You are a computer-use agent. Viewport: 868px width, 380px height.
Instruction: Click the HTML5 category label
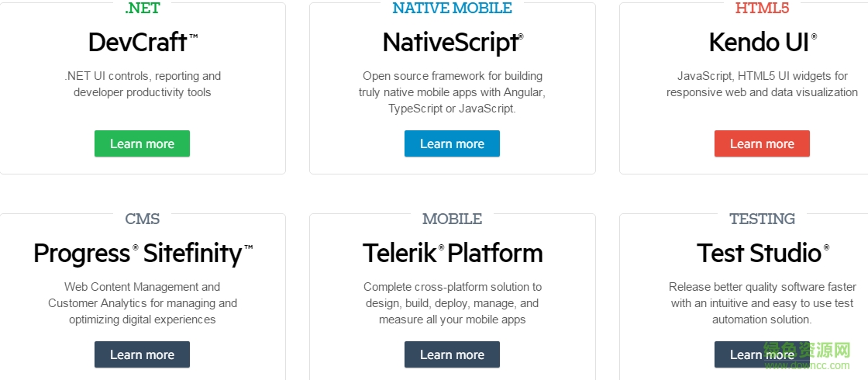pos(762,9)
